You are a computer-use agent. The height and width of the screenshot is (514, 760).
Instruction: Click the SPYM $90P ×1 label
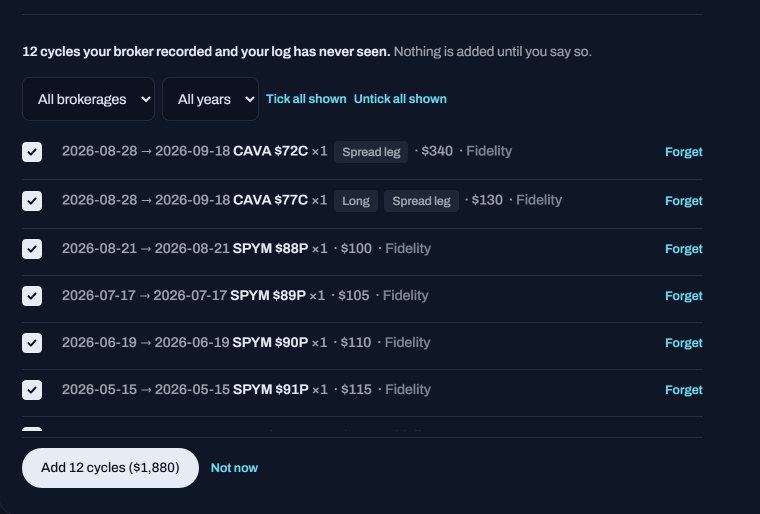point(280,342)
